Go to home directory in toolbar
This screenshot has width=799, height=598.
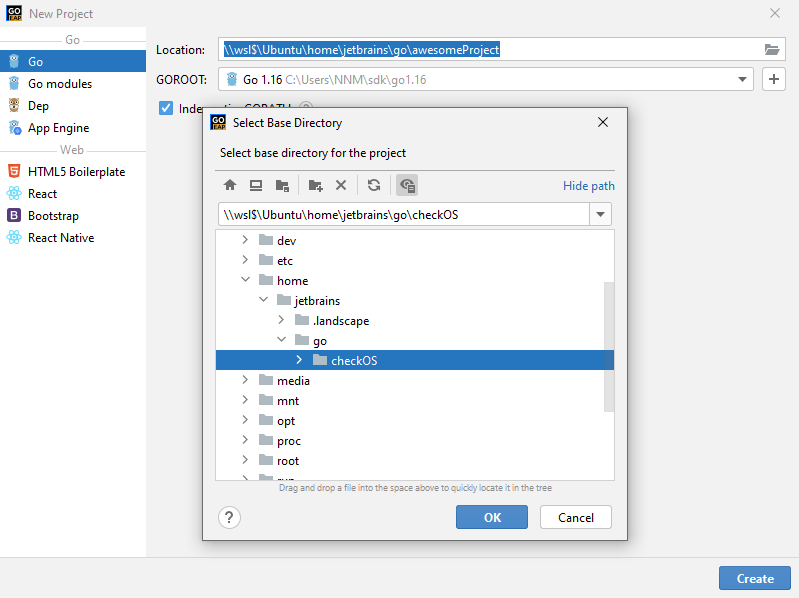[230, 185]
